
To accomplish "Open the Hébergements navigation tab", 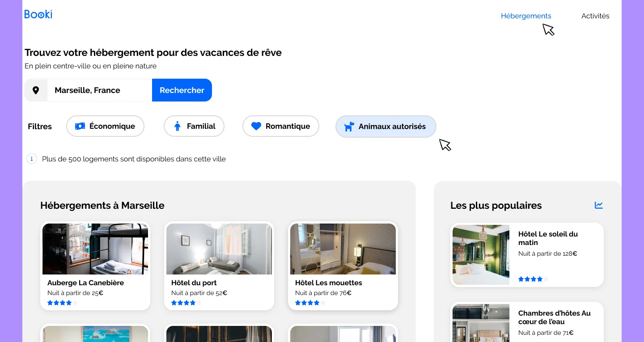I will pos(526,16).
